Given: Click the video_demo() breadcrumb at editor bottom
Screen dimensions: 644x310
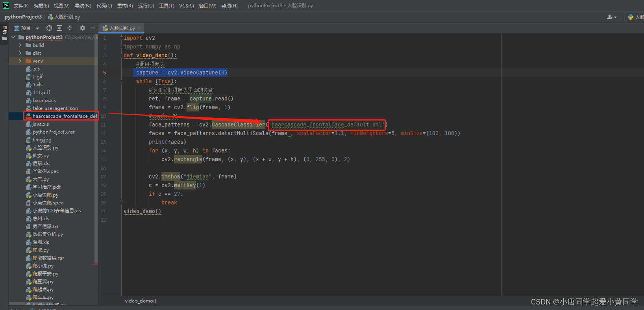Looking at the screenshot, I should (x=141, y=301).
